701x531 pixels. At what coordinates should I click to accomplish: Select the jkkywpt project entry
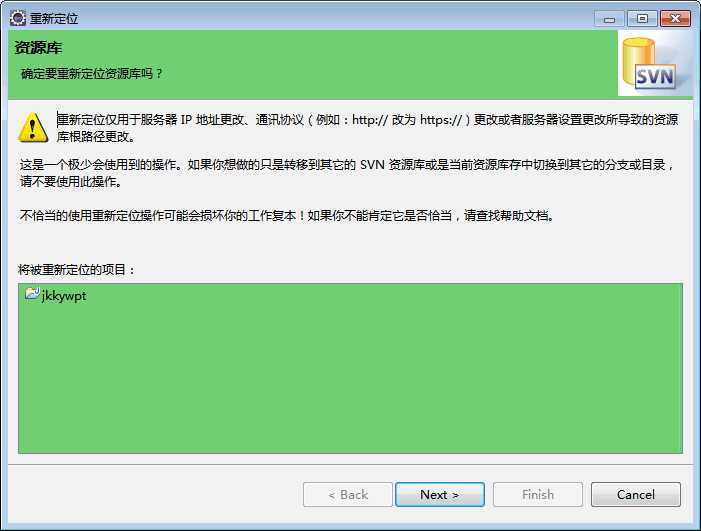56,295
